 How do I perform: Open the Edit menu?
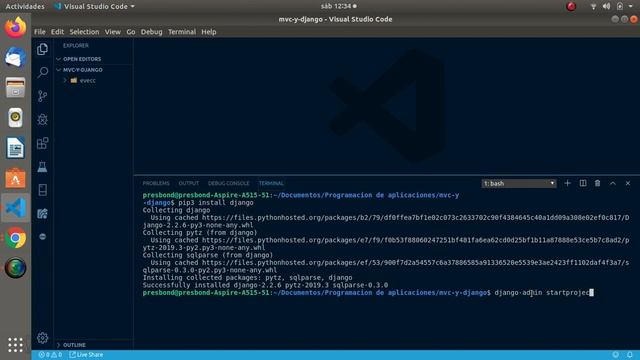(x=57, y=32)
